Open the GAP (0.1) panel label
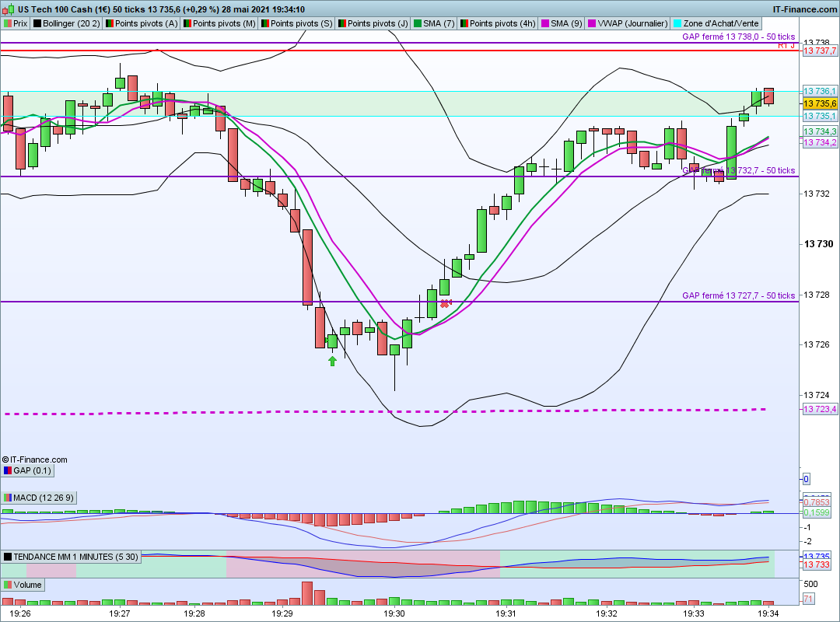Screen dimensions: 840x622 click(27, 471)
